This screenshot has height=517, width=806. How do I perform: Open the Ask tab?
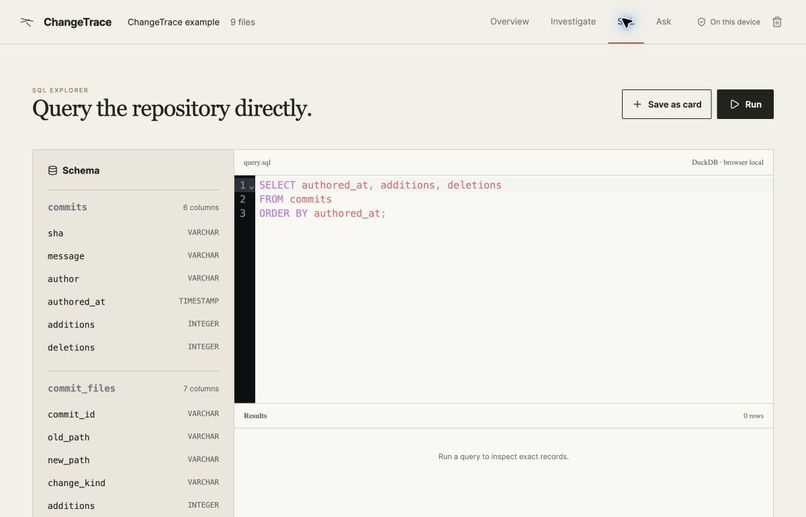663,22
